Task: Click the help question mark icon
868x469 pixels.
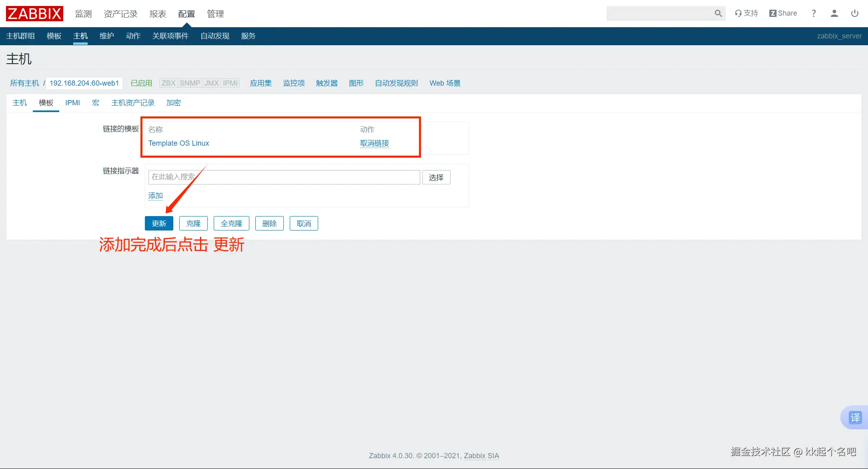Action: click(814, 13)
